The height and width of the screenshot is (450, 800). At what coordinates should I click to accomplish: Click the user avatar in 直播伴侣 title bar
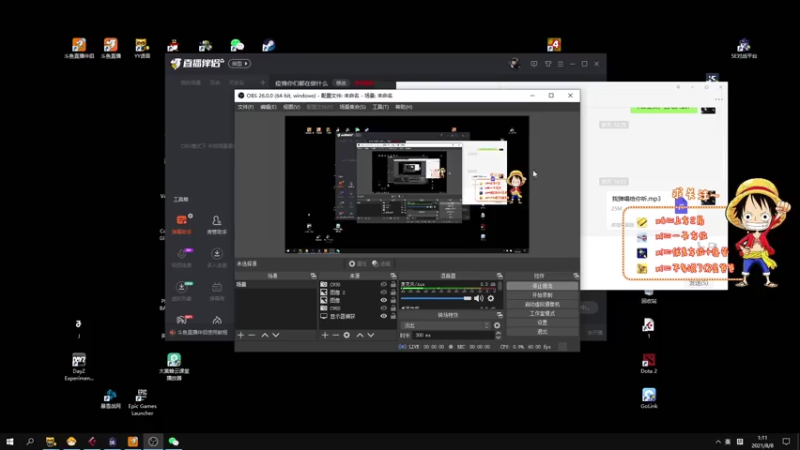click(515, 64)
